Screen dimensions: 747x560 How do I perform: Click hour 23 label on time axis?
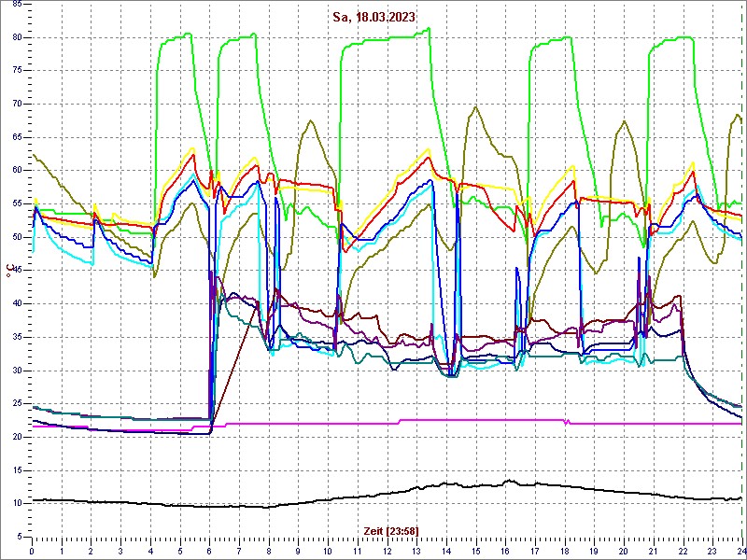[x=712, y=551]
